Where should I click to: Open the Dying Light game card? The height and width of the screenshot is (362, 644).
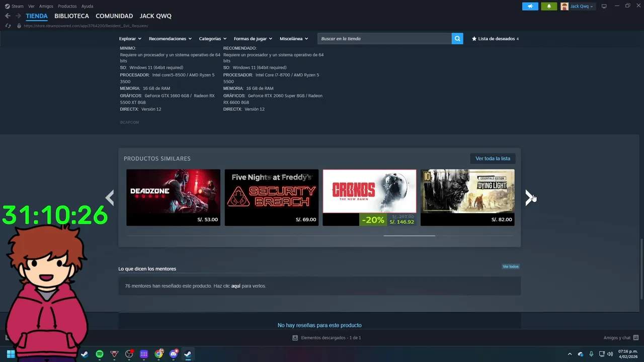pyautogui.click(x=467, y=198)
